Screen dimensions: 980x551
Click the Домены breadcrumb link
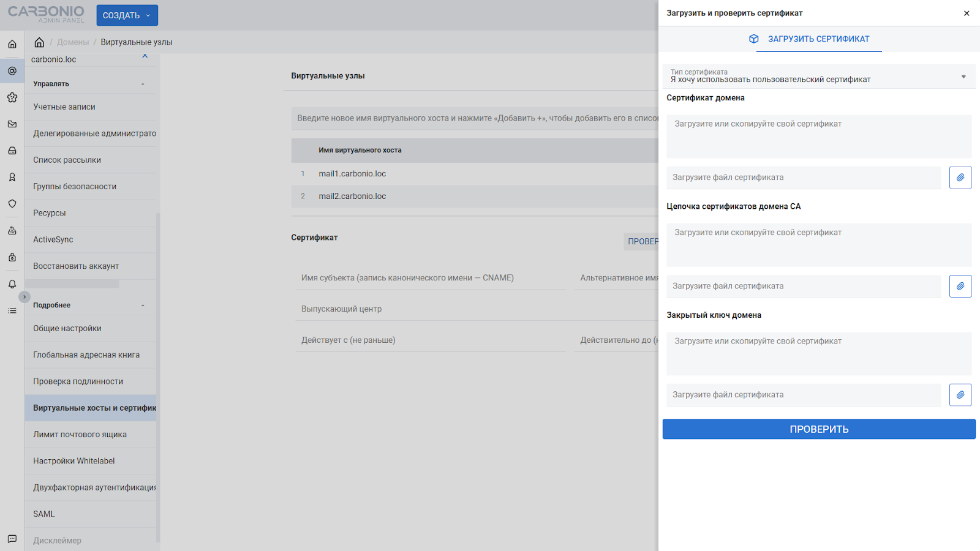(73, 42)
